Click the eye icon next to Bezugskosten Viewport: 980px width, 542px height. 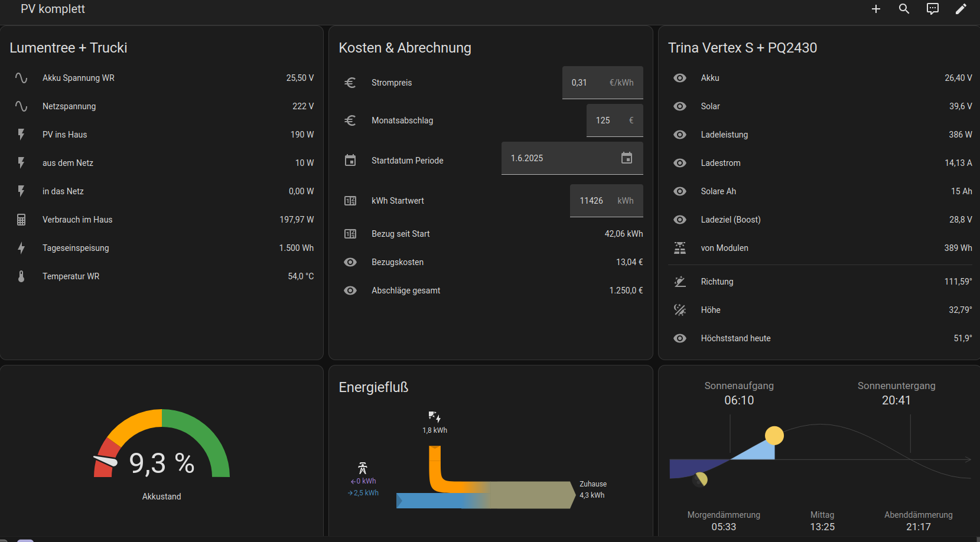(x=350, y=262)
